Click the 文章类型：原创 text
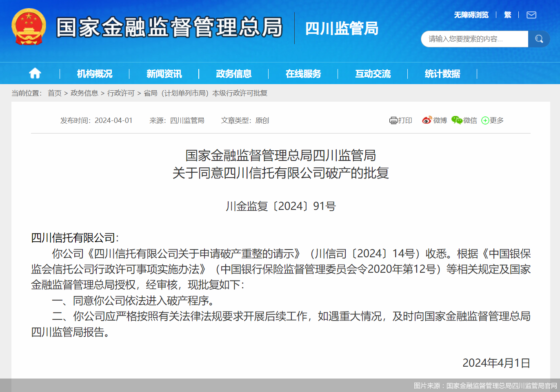This screenshot has height=392, width=560. pos(245,120)
